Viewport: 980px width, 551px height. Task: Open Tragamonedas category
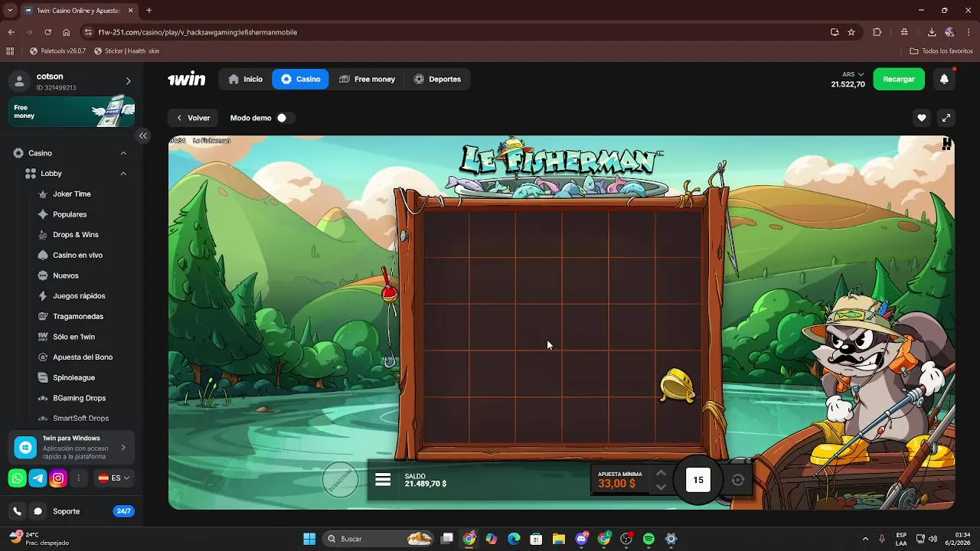pyautogui.click(x=77, y=316)
